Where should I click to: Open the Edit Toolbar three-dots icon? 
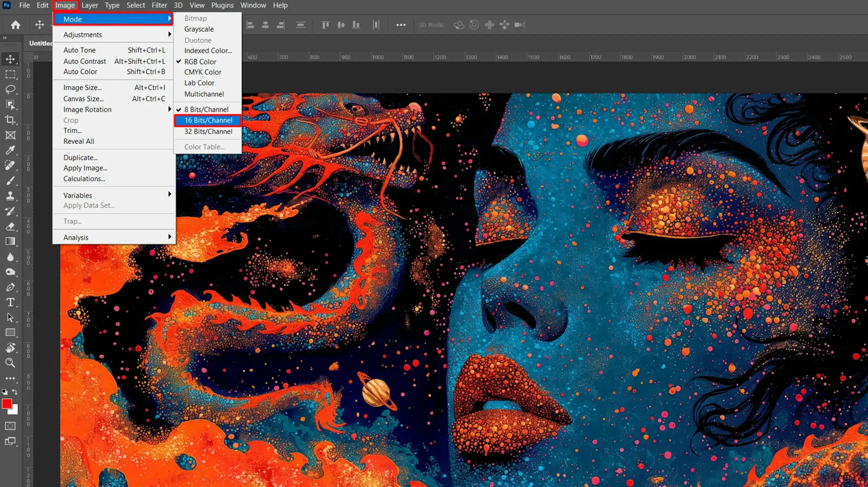click(x=10, y=378)
